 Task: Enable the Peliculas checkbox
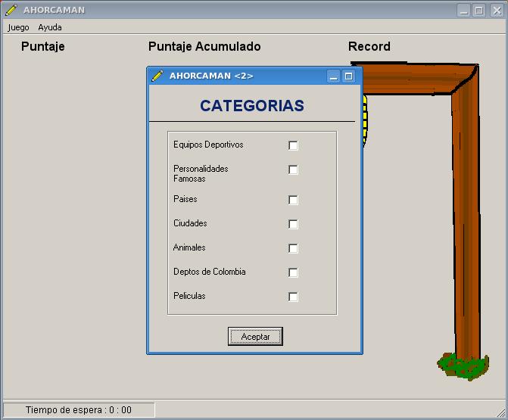[x=293, y=297]
